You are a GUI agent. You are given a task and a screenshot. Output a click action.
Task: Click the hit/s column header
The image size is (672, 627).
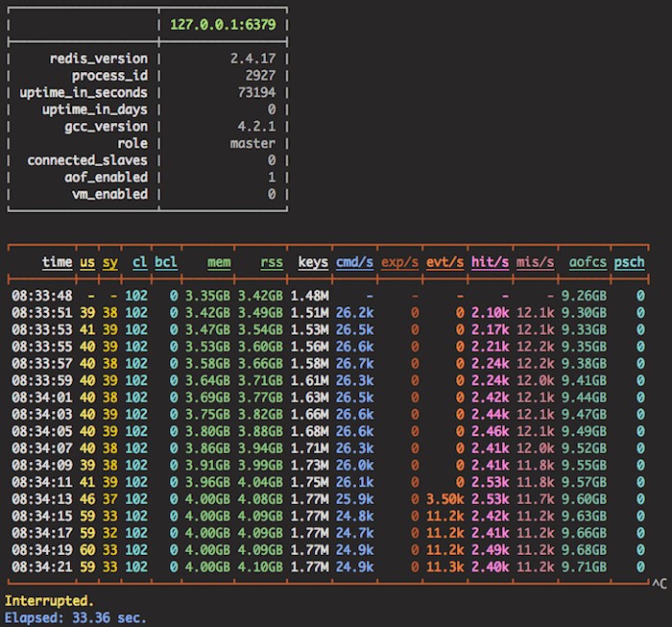(x=491, y=262)
